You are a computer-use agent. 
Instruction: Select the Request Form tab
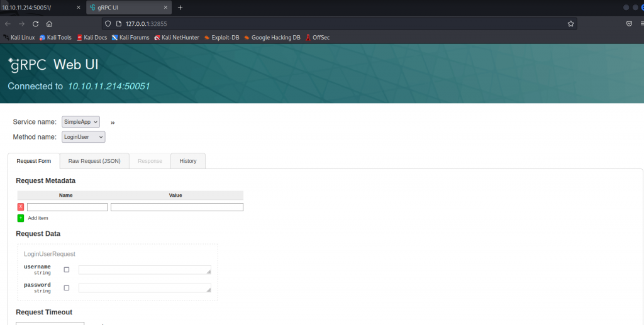(x=34, y=161)
